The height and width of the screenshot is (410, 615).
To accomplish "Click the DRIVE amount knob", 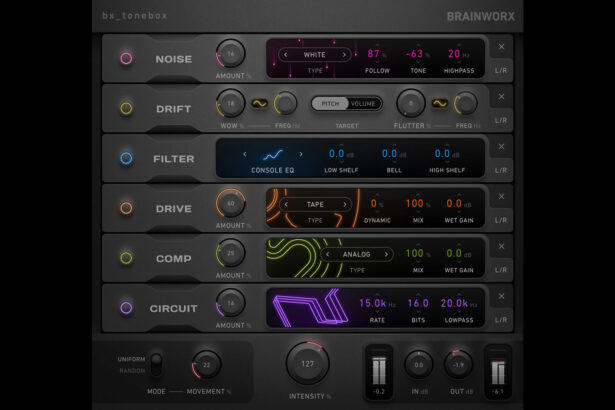I will [231, 203].
